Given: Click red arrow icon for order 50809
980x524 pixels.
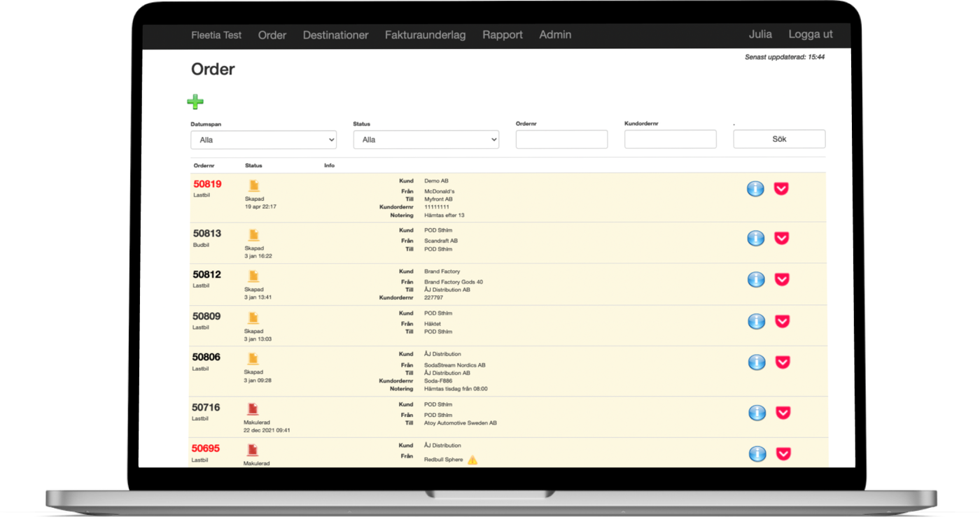Looking at the screenshot, I should point(783,321).
